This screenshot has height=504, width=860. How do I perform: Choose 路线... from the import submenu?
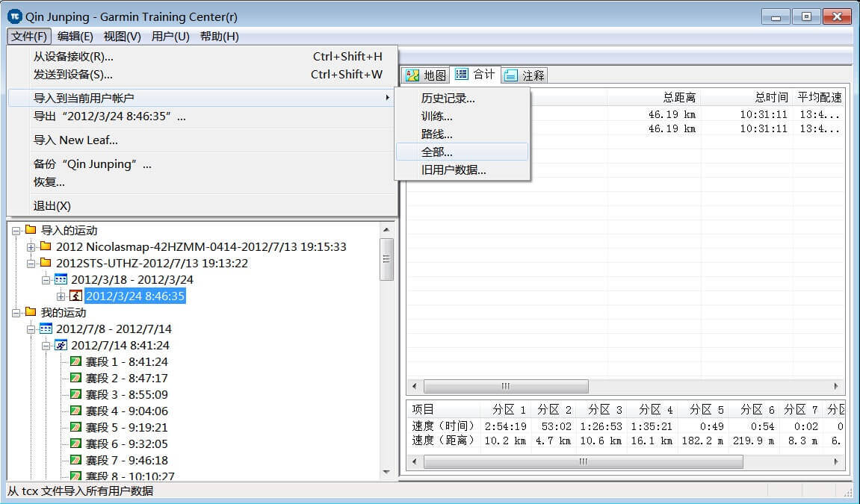click(462, 134)
